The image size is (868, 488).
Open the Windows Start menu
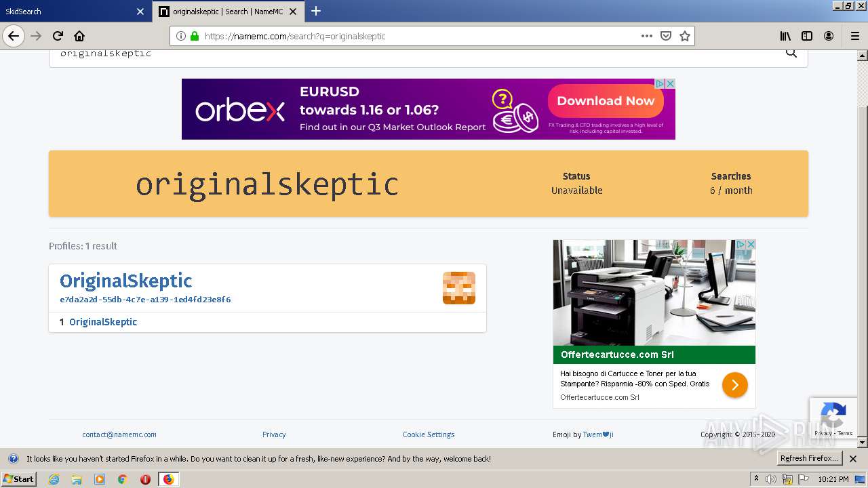(18, 479)
